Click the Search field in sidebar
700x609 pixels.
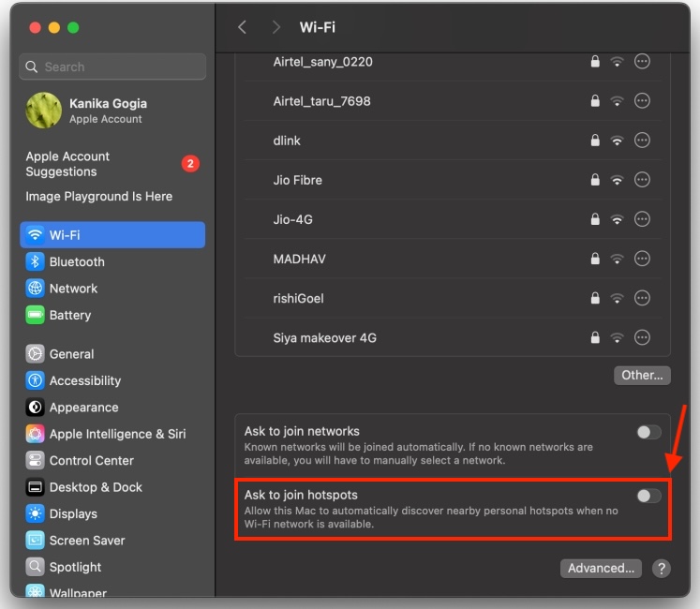coord(112,67)
